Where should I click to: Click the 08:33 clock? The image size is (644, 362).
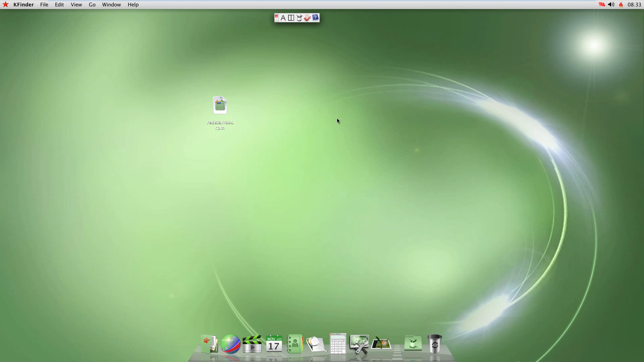point(634,5)
